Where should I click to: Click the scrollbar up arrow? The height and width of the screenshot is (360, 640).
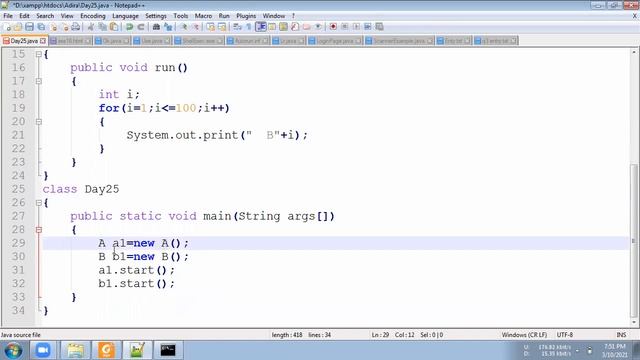tap(633, 52)
